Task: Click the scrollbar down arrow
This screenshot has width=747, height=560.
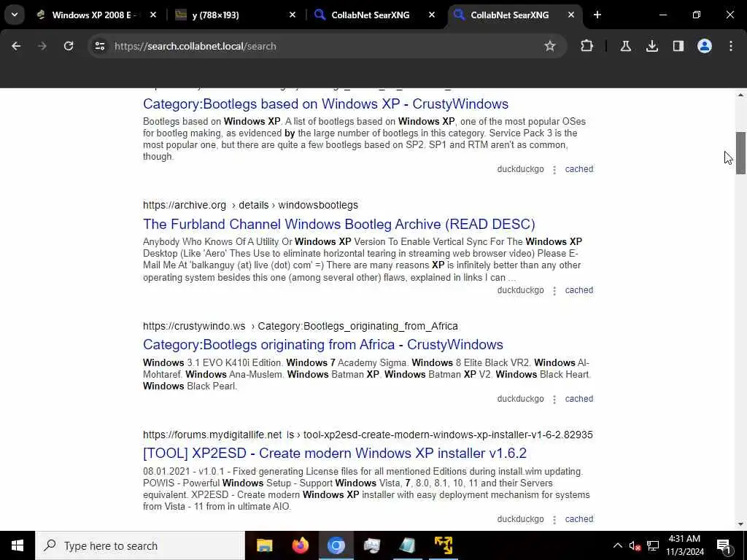Action: pyautogui.click(x=740, y=525)
